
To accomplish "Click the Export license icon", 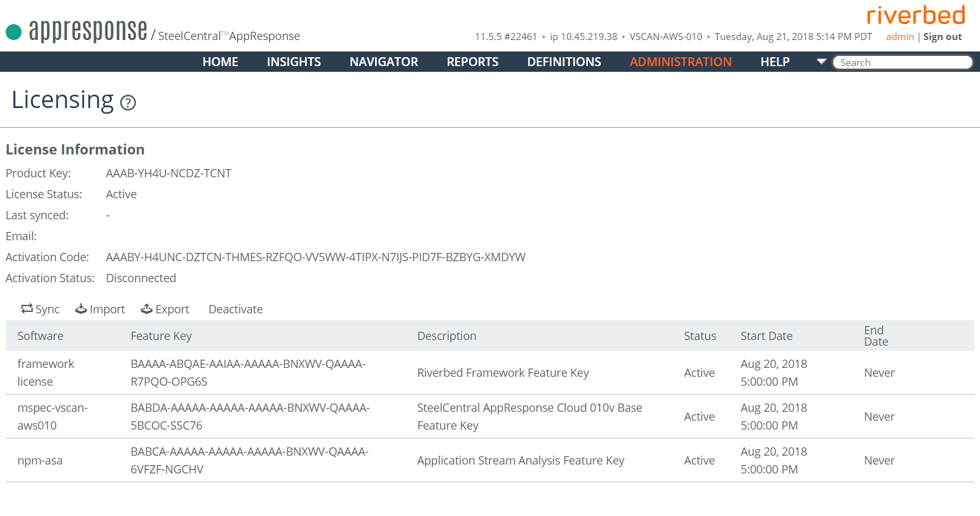I will 147,309.
